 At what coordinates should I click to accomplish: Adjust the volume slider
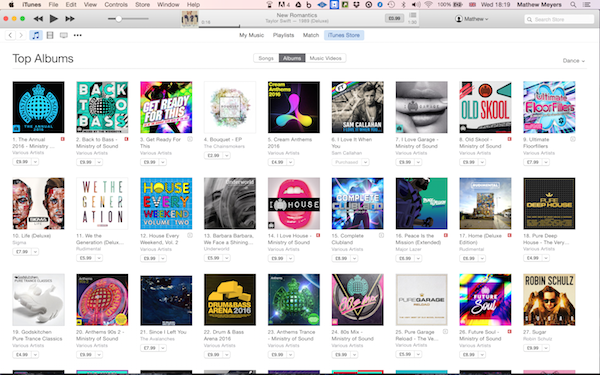(128, 19)
